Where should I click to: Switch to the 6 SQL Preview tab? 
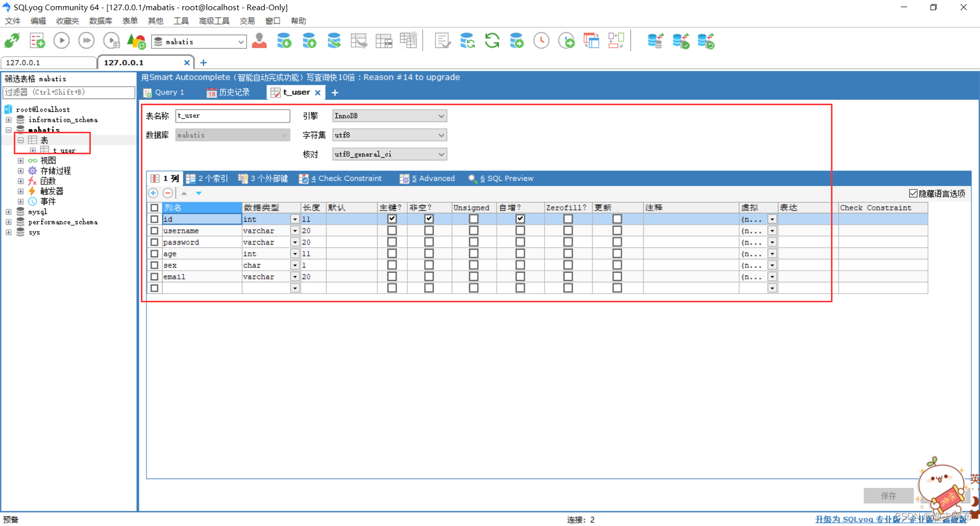coord(501,178)
